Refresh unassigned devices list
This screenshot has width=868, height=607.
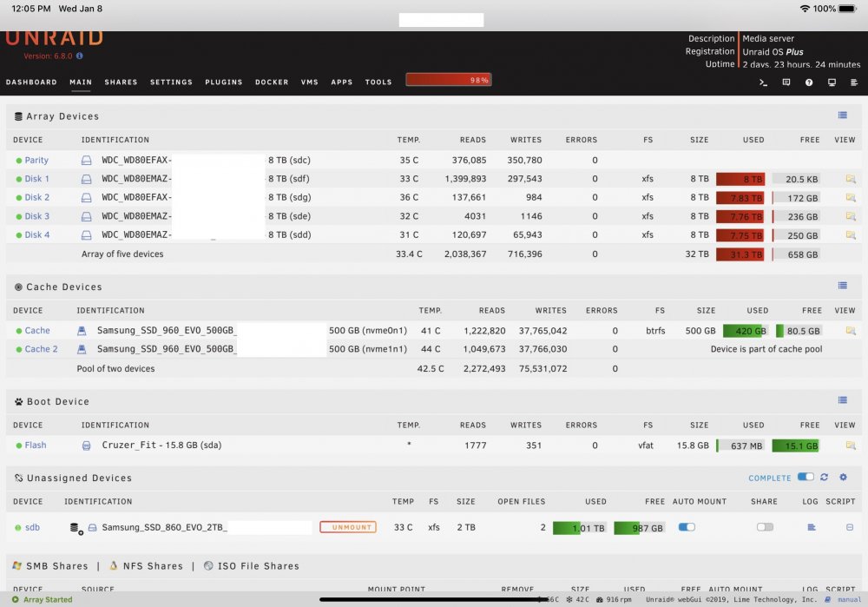(x=825, y=478)
